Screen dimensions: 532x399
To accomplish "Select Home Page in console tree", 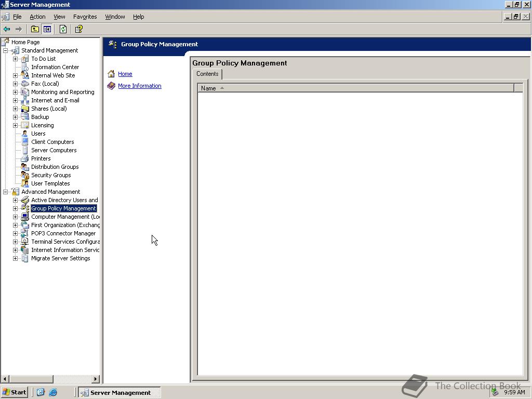I will coord(25,42).
